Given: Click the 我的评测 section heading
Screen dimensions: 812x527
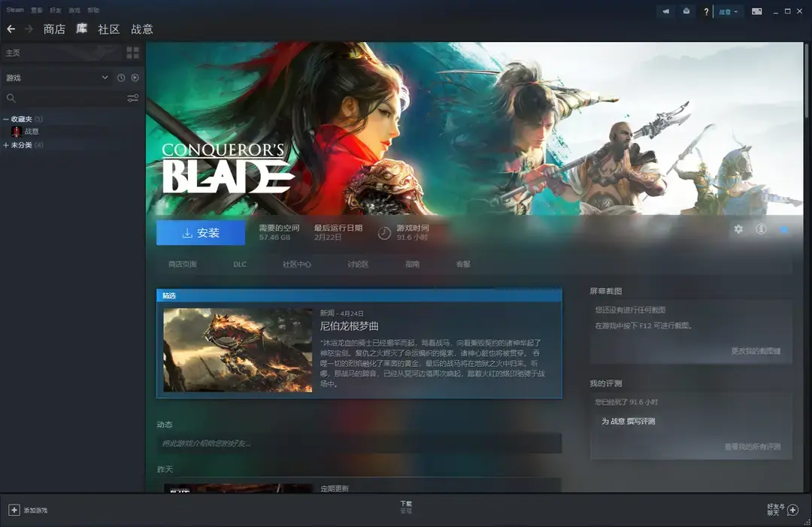Looking at the screenshot, I should pos(606,383).
